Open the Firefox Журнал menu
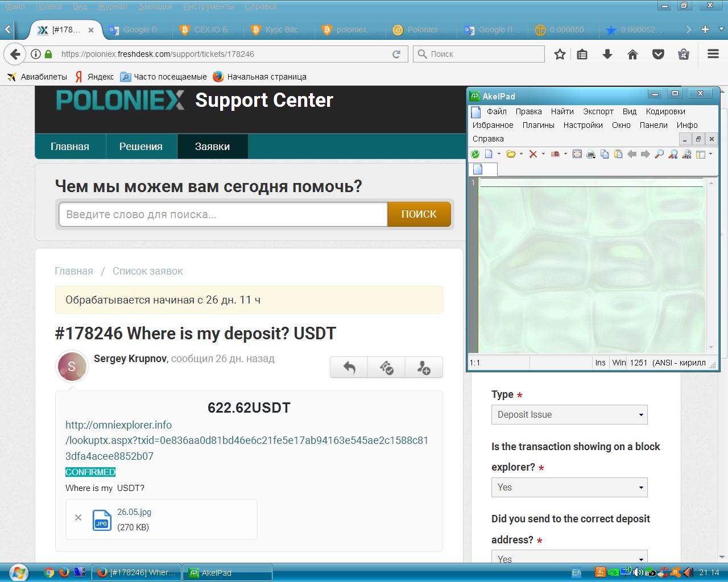Screen dimensions: 728x582 coord(113,6)
